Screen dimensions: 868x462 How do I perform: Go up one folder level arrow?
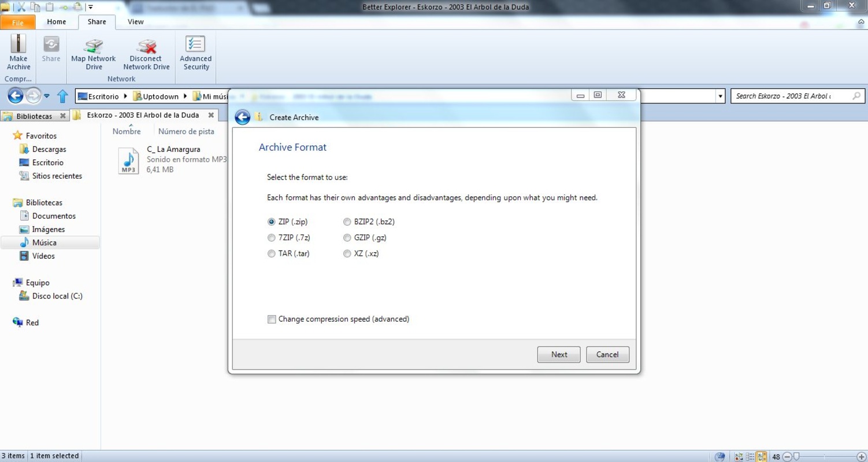pos(62,96)
